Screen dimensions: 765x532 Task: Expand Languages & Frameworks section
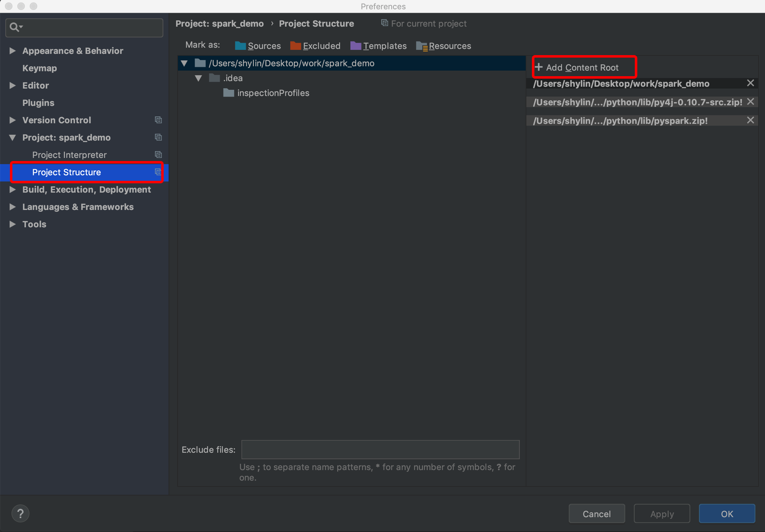(13, 207)
